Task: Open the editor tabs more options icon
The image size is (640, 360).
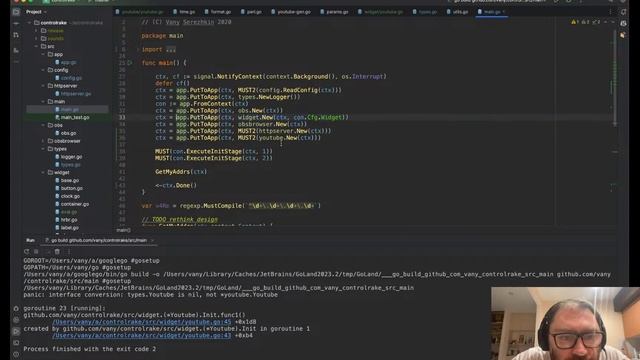Action: pyautogui.click(x=610, y=12)
